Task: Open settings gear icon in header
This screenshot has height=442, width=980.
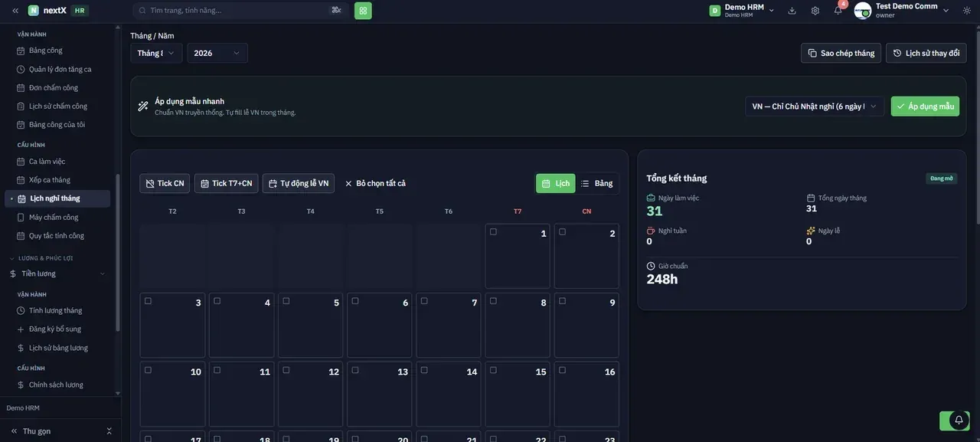Action: pyautogui.click(x=815, y=11)
